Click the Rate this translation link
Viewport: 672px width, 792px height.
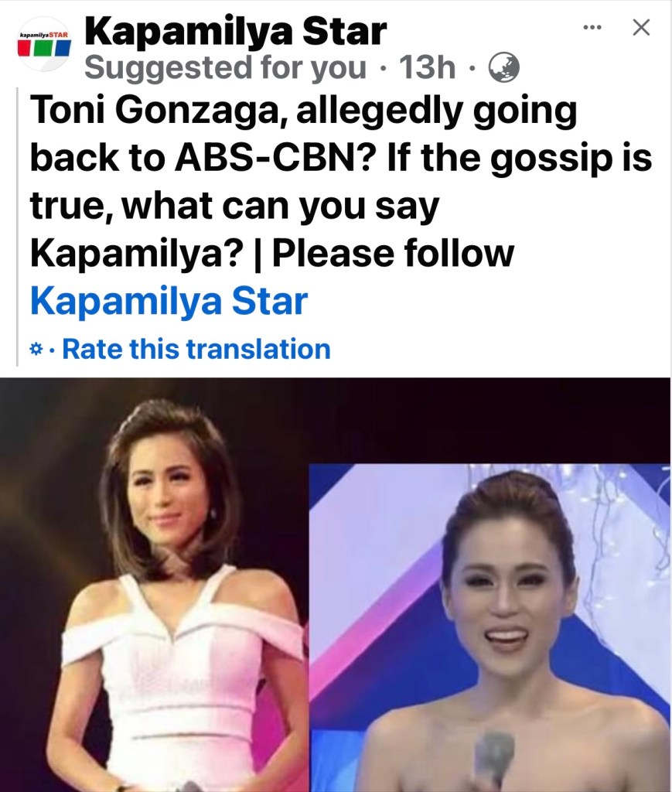196,349
